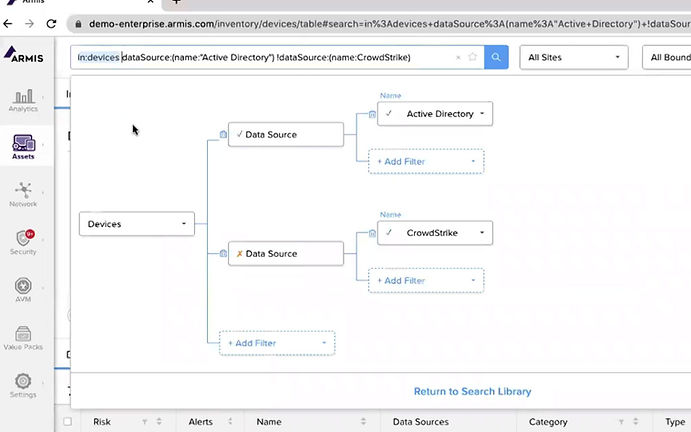Open Settings in sidebar

pyautogui.click(x=23, y=386)
